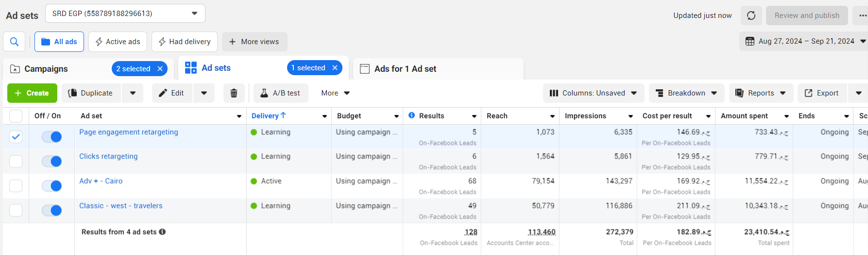Switch to the Campaigns tab
The width and height of the screenshot is (868, 255).
46,69
